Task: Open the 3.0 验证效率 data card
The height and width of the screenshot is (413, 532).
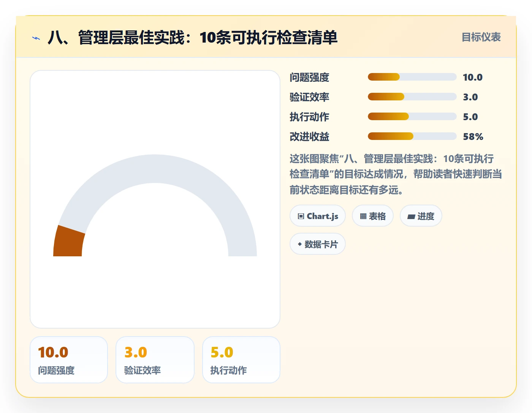Action: pyautogui.click(x=155, y=360)
